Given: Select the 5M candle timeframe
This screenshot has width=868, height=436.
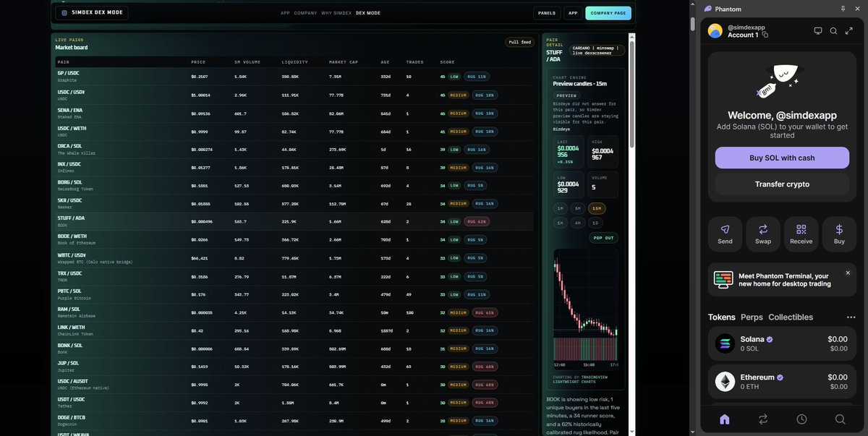Looking at the screenshot, I should [577, 208].
